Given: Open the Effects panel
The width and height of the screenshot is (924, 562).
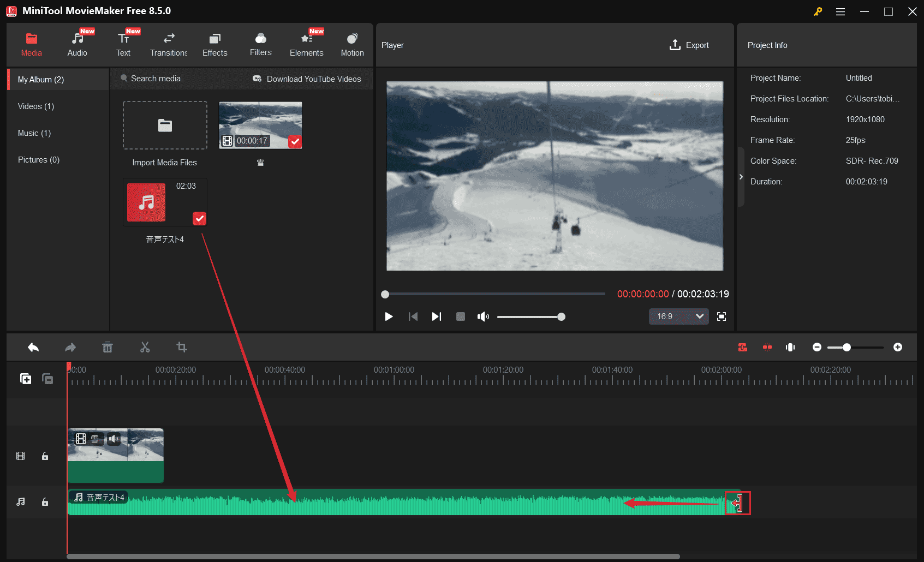Looking at the screenshot, I should point(214,44).
